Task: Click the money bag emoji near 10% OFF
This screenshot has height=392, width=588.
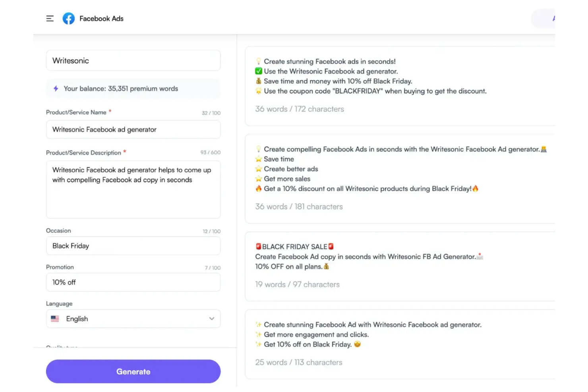Action: pyautogui.click(x=326, y=266)
